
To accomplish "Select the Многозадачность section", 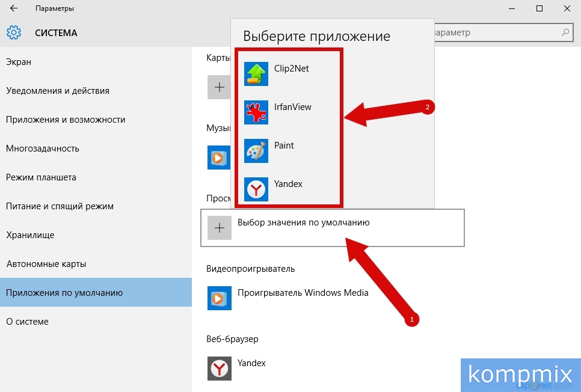I will (96, 149).
